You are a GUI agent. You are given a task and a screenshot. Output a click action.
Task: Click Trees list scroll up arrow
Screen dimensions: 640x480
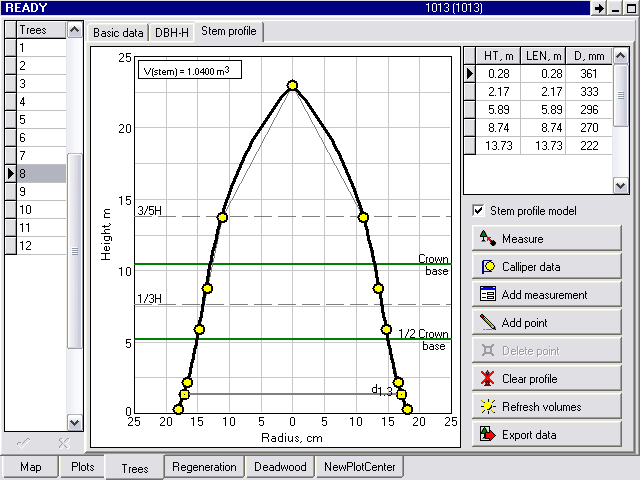click(x=75, y=30)
